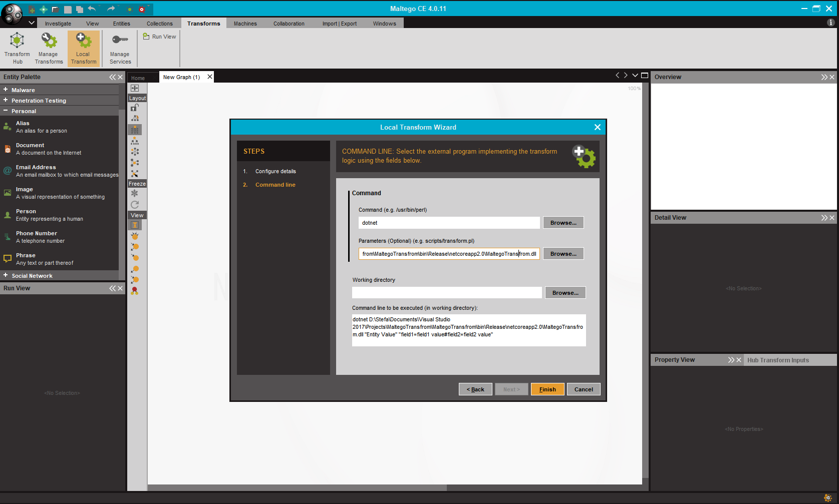
Task: Select the normal view chess-piece icon
Action: click(x=135, y=225)
